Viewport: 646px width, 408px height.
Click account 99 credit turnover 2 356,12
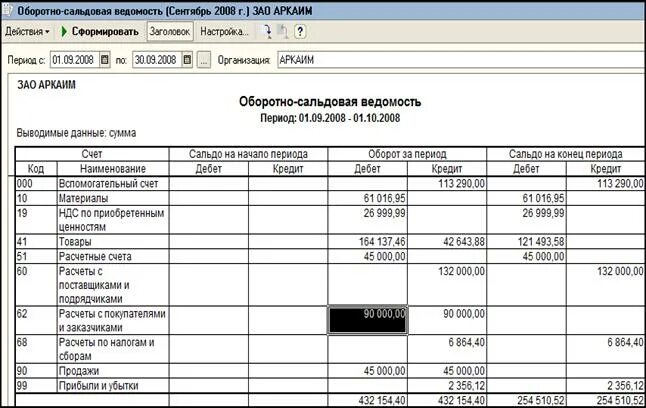coord(447,386)
